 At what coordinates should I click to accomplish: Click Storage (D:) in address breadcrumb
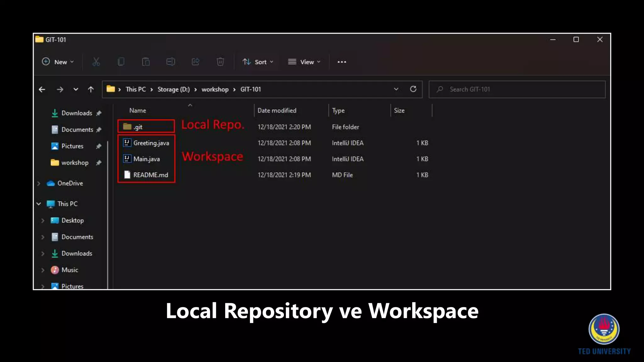pyautogui.click(x=174, y=89)
